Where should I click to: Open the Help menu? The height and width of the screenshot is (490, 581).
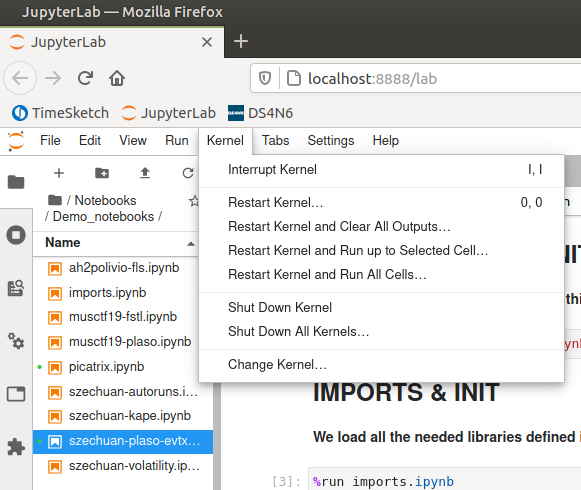pos(386,140)
